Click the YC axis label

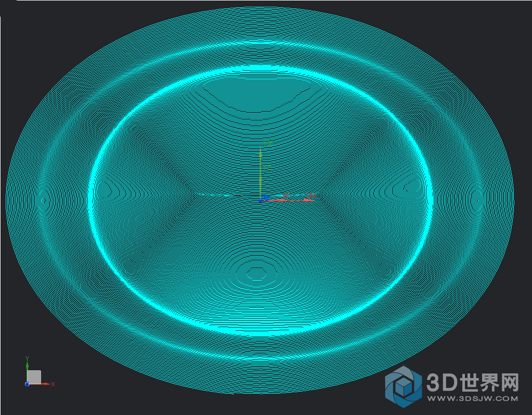click(x=267, y=168)
